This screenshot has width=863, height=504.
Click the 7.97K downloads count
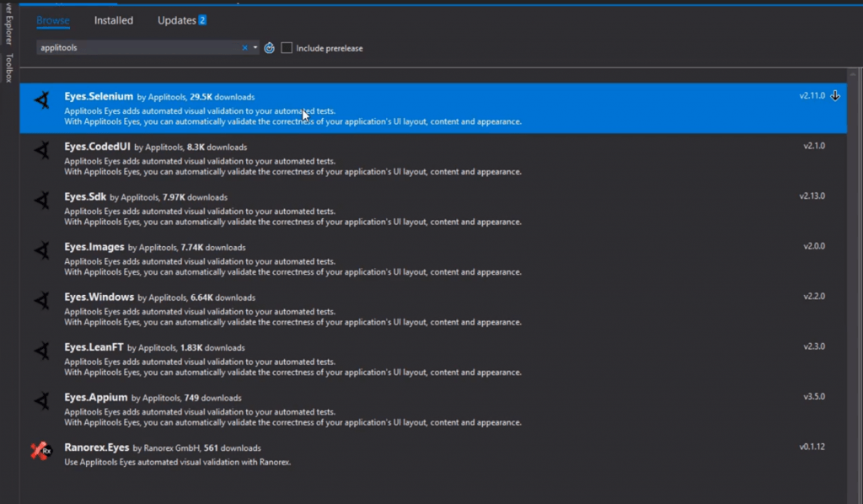tap(195, 197)
